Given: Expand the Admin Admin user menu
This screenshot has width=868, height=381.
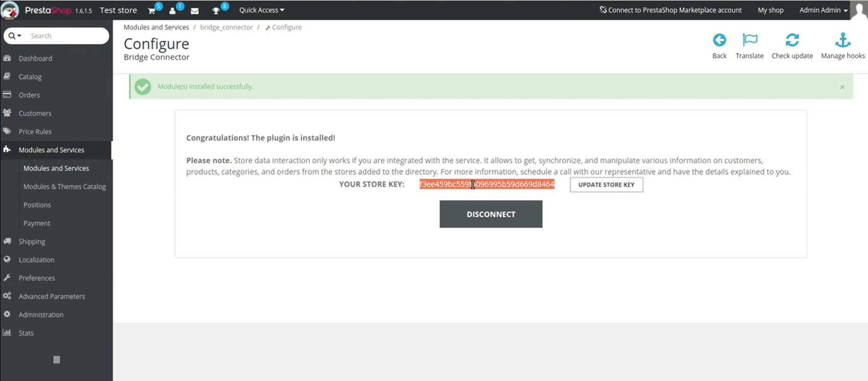Looking at the screenshot, I should click(823, 10).
